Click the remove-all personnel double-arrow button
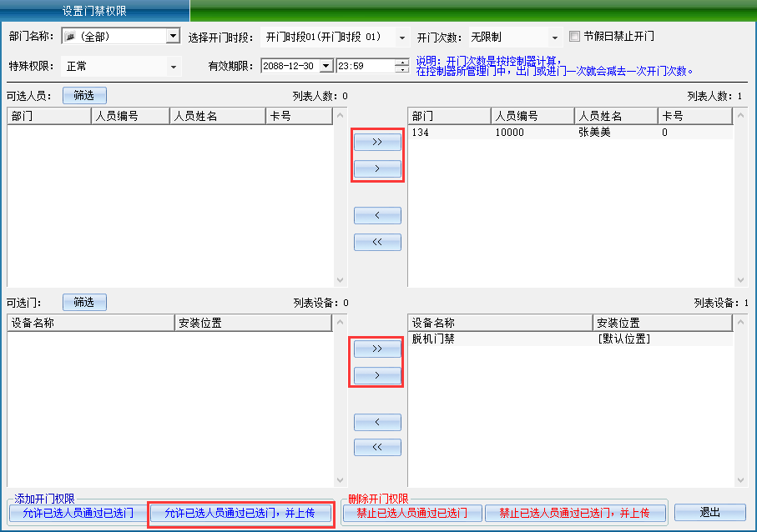757x532 pixels. click(377, 242)
